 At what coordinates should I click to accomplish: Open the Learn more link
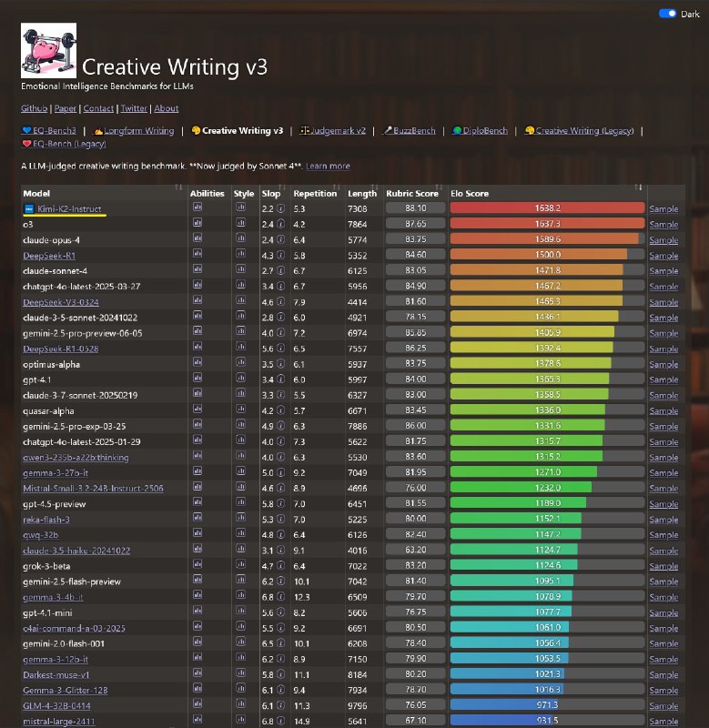click(328, 167)
